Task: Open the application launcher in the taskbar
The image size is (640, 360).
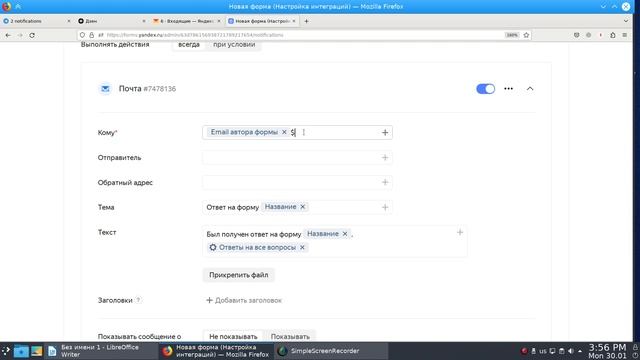Action: tap(6, 351)
